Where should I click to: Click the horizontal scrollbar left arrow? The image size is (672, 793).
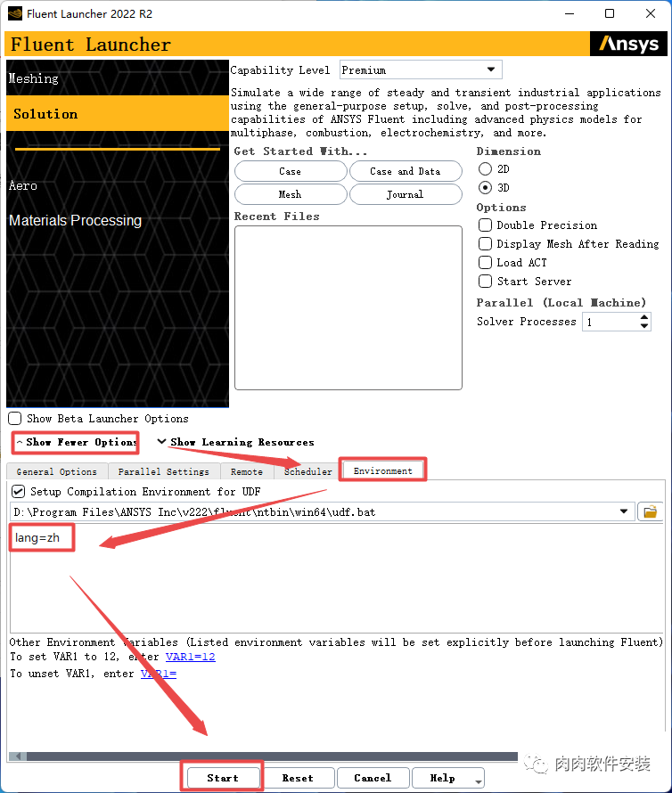tap(18, 756)
